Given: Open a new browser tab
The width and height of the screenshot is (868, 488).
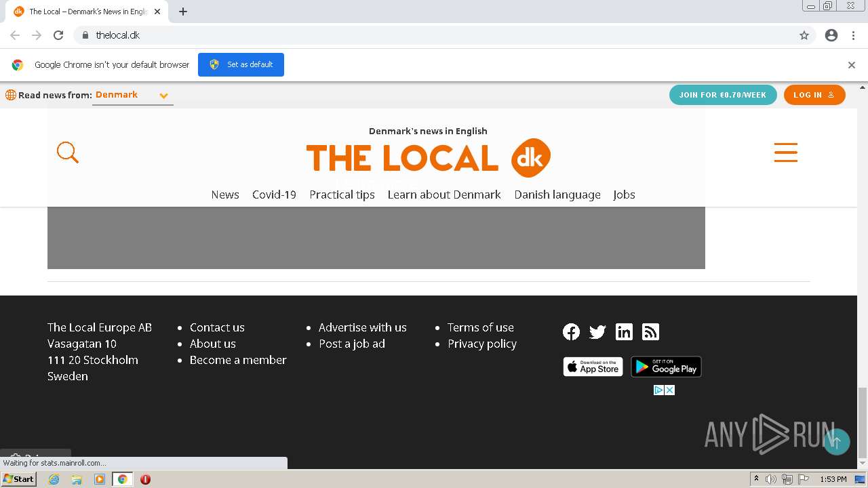Looking at the screenshot, I should coord(183,12).
